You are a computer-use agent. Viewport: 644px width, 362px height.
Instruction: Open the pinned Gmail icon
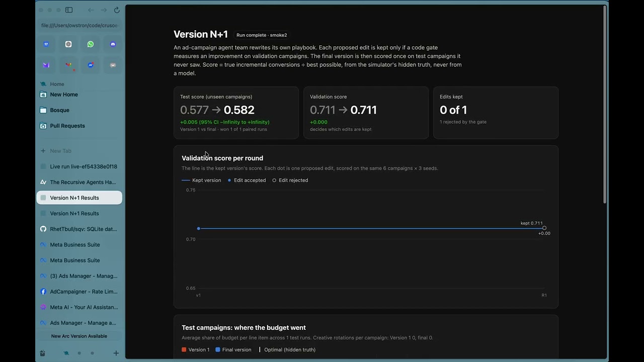pyautogui.click(x=68, y=65)
